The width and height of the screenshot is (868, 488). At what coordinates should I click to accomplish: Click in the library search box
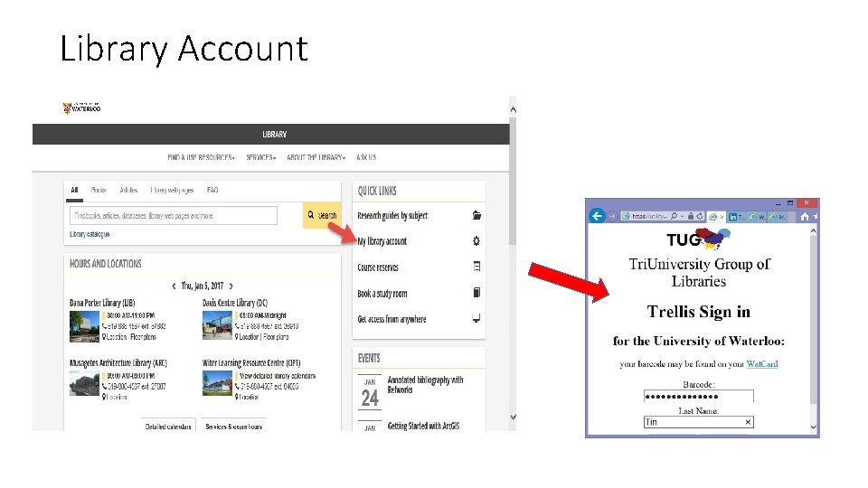174,216
